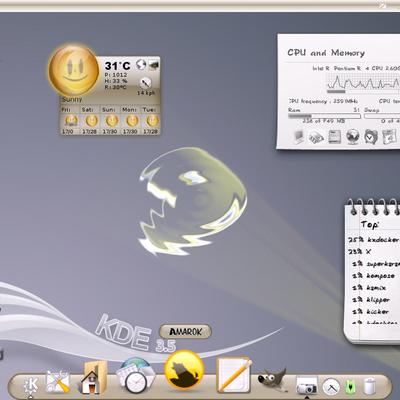Click the alarm clock icon in CPU widget

(371, 137)
